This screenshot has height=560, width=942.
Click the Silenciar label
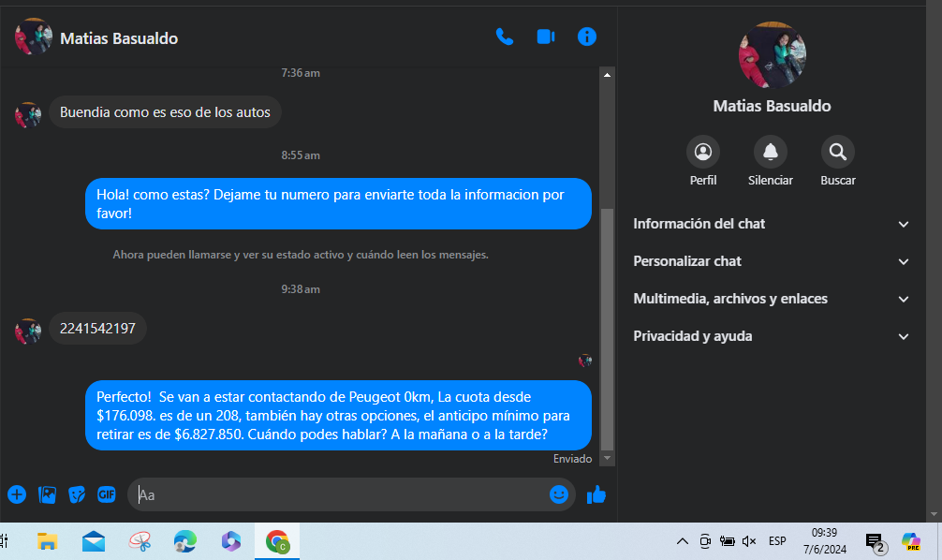tap(771, 180)
